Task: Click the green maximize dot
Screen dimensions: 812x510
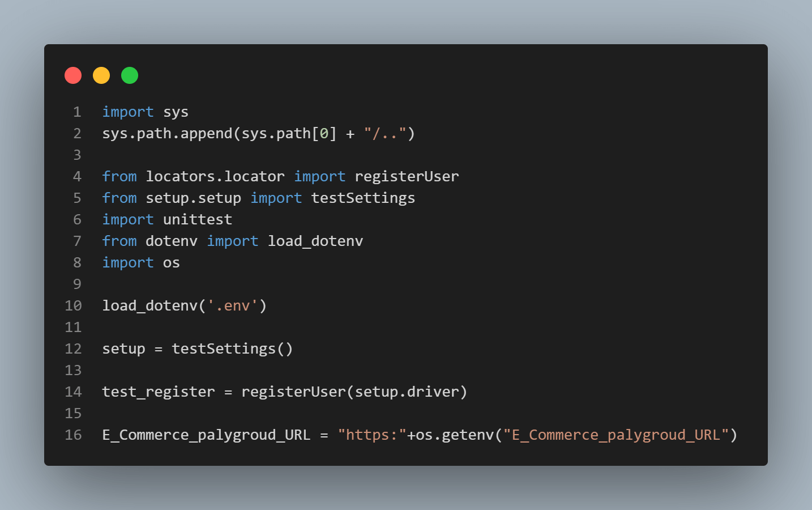Action: (130, 75)
